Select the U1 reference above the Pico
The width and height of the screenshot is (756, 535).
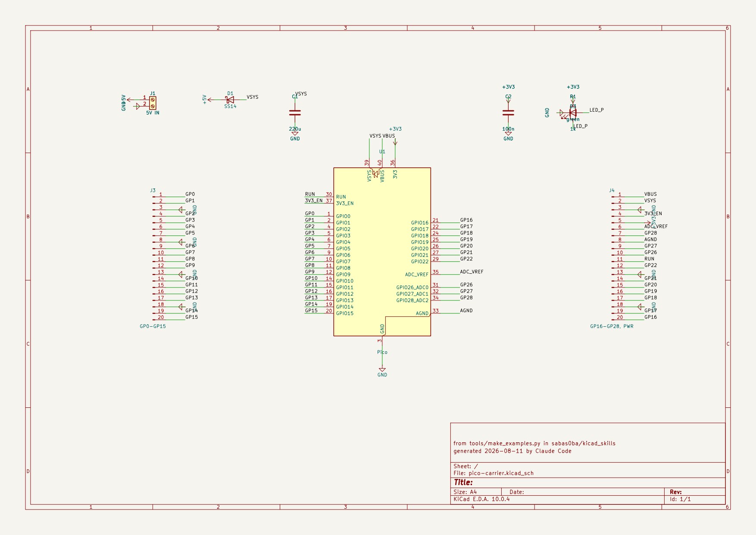(382, 152)
